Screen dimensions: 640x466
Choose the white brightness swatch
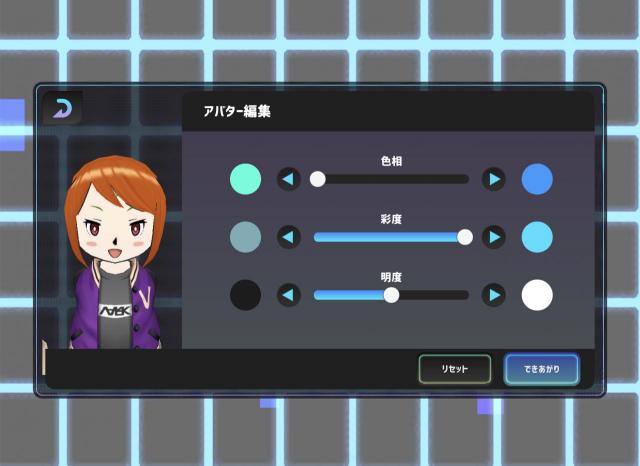point(537,295)
